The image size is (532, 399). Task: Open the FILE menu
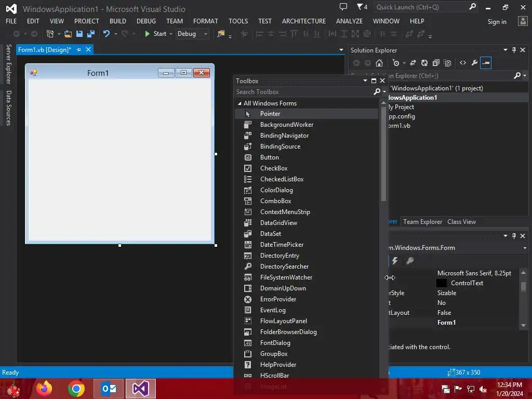pyautogui.click(x=11, y=21)
